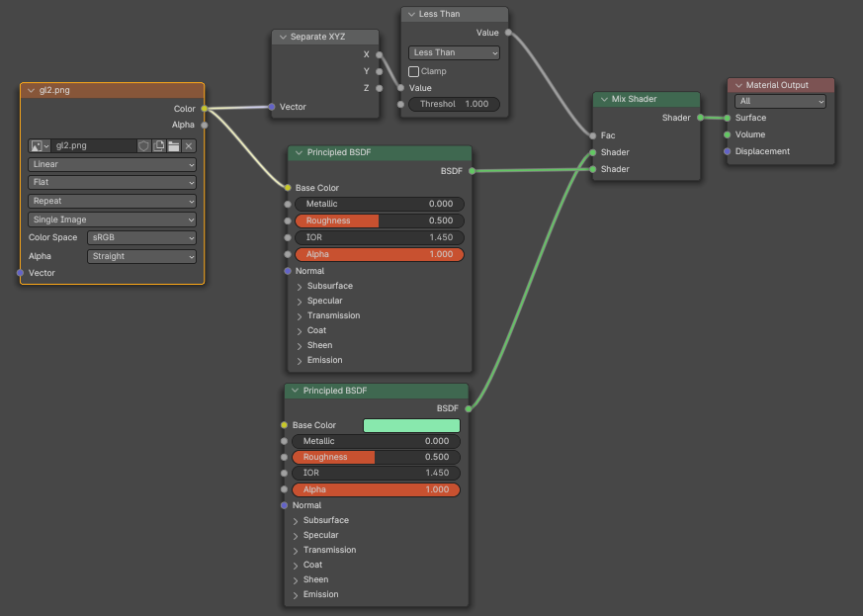Click the Y output socket of Separate XYZ
The image size is (863, 616).
(x=380, y=71)
